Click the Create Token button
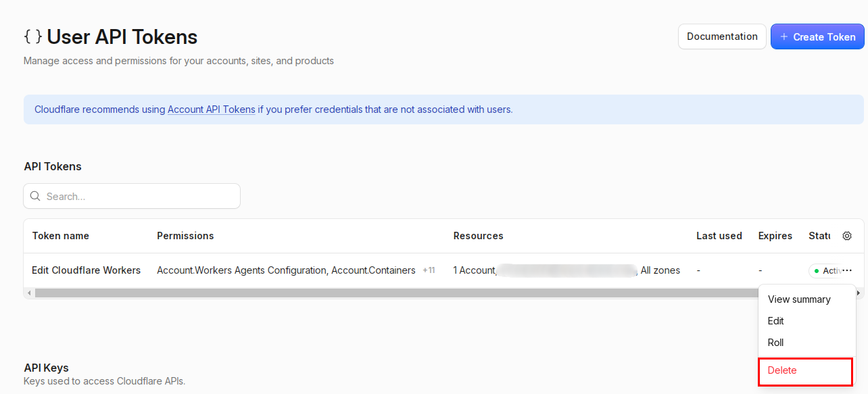The height and width of the screenshot is (394, 868). [817, 36]
